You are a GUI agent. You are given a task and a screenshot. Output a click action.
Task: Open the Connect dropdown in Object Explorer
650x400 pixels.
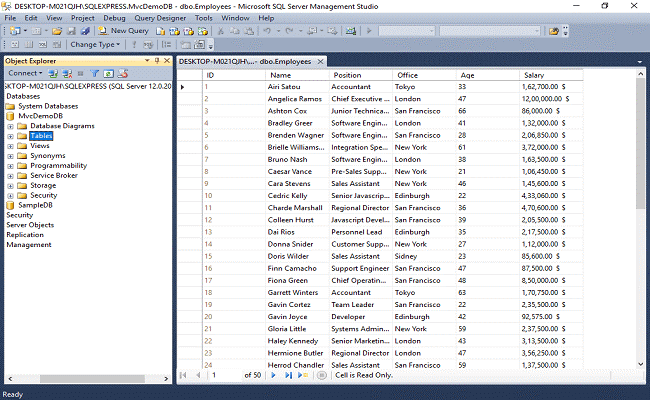[x=25, y=73]
